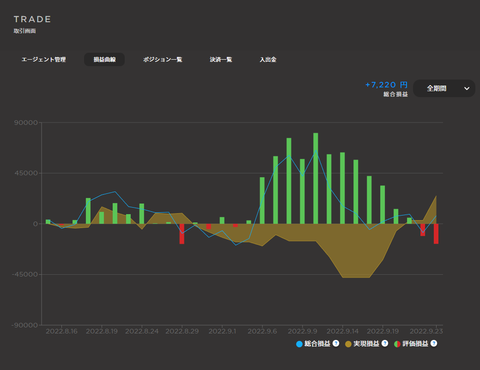Viewport: 480px width, 370px height.
Task: Click the tallest green bar in the chart
Action: tap(316, 178)
